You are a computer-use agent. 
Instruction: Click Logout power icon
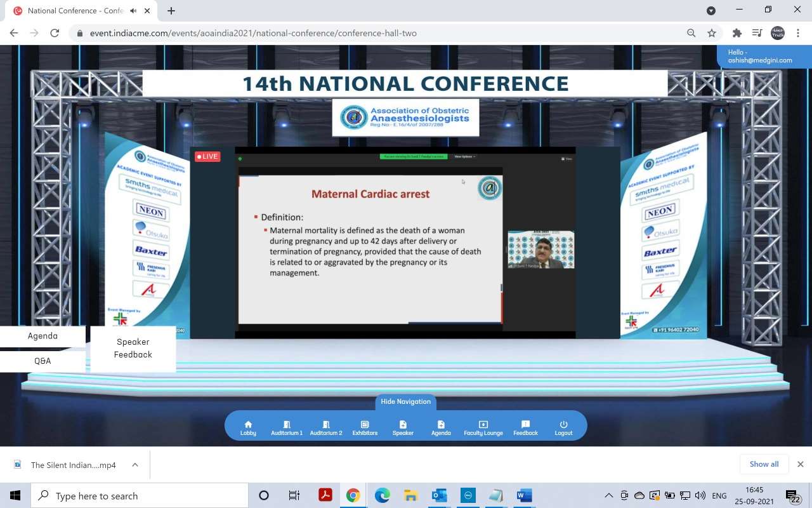point(563,428)
